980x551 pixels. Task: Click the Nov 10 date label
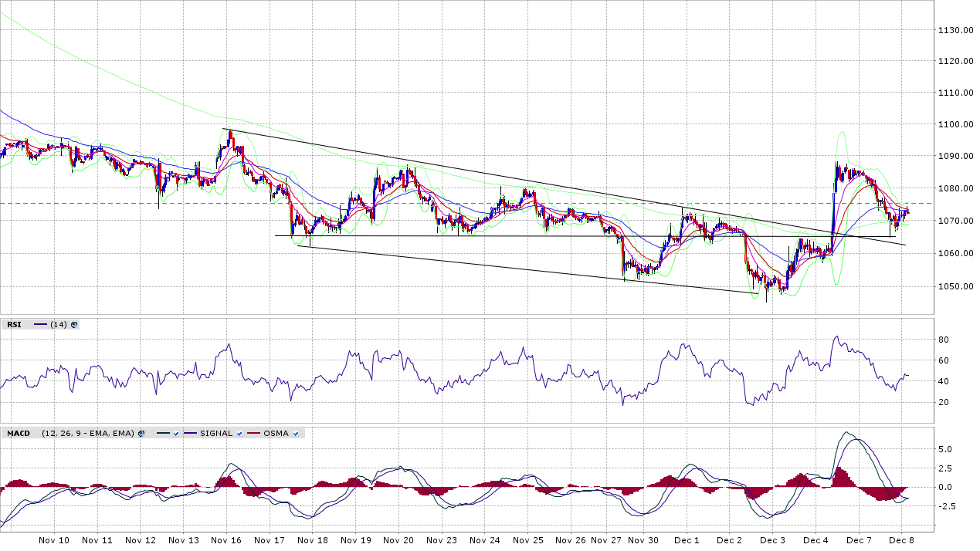click(53, 541)
